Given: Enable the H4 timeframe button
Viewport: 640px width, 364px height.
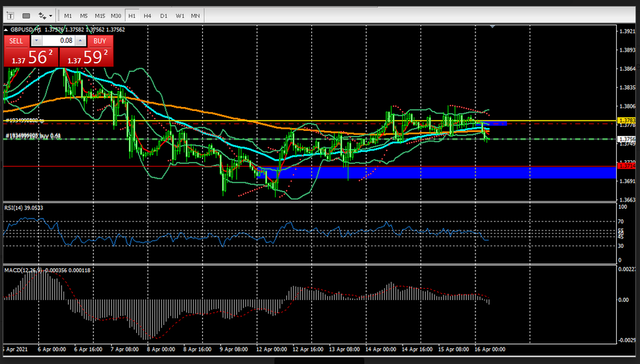Looking at the screenshot, I should tap(147, 15).
